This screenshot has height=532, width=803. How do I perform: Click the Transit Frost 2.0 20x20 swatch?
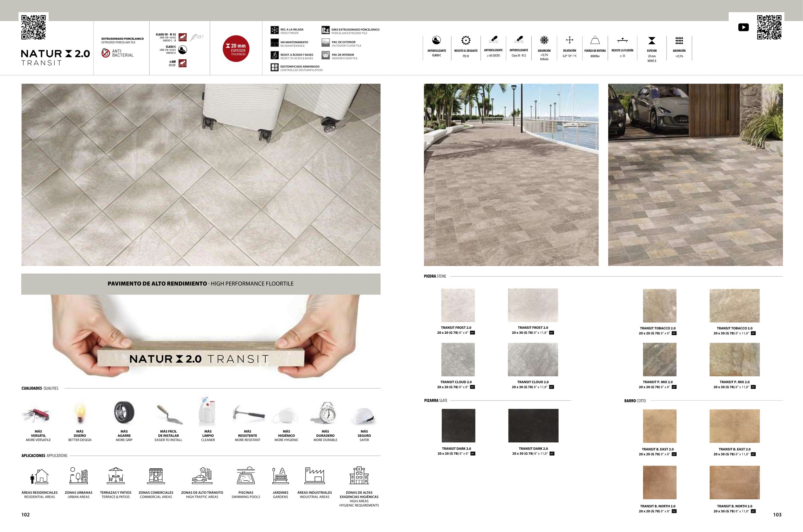tap(458, 305)
